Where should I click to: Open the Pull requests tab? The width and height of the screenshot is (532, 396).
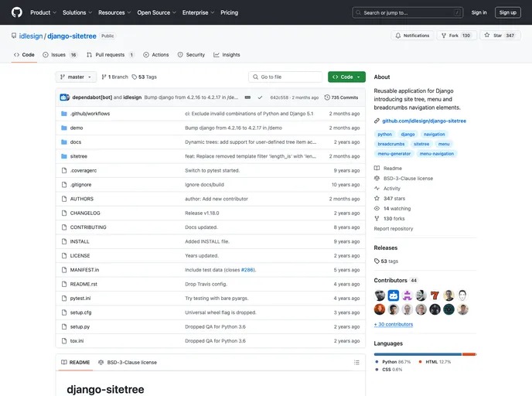[x=111, y=55]
